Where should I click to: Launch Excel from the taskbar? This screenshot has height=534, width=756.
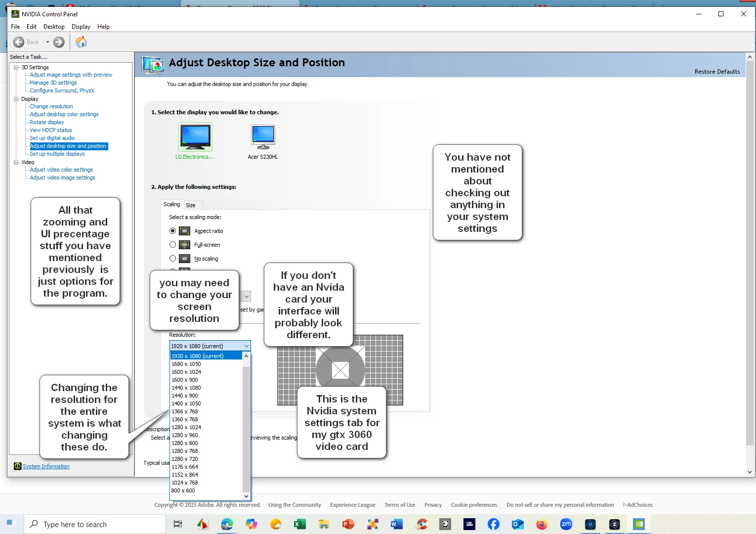(299, 524)
